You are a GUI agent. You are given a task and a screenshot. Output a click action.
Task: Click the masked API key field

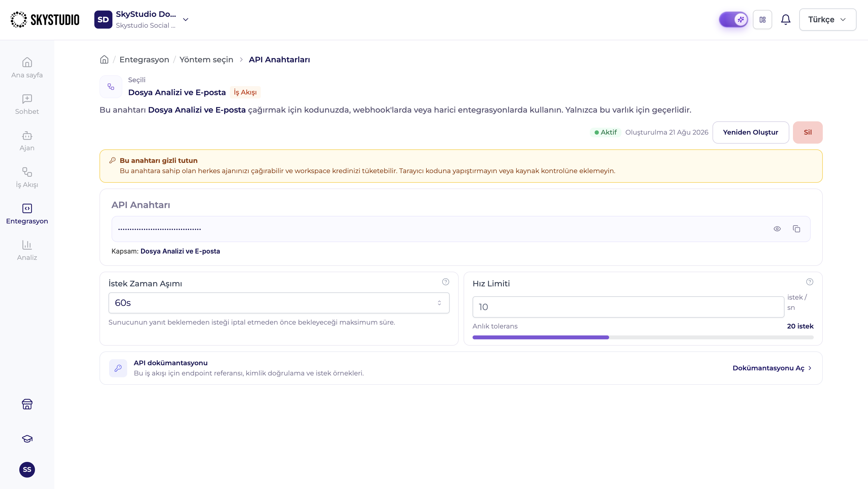pos(461,229)
